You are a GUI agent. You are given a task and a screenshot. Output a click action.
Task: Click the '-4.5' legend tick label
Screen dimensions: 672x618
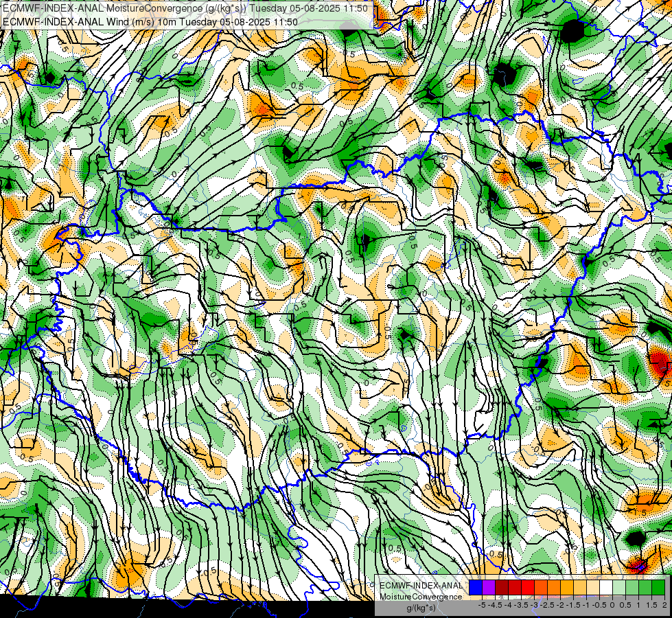coord(495,605)
